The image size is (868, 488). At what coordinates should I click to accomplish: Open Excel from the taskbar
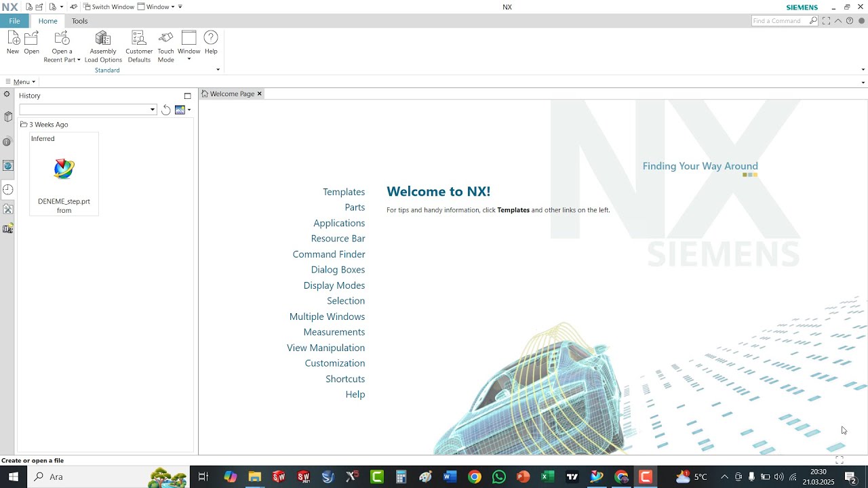[547, 477]
